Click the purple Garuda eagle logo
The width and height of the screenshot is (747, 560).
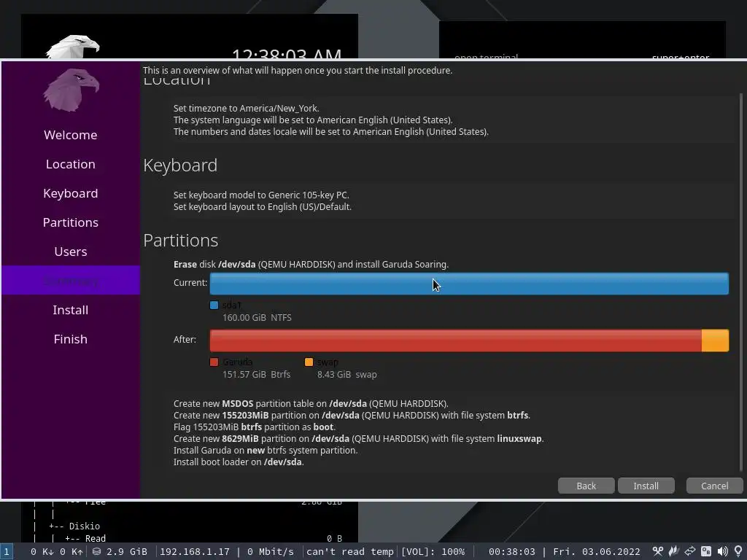71,90
